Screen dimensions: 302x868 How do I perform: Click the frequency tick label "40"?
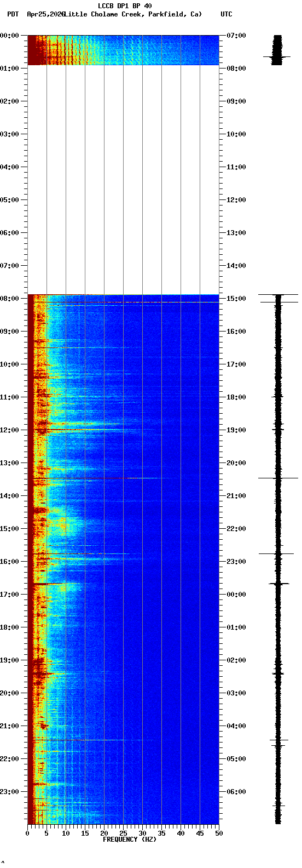coord(181,833)
